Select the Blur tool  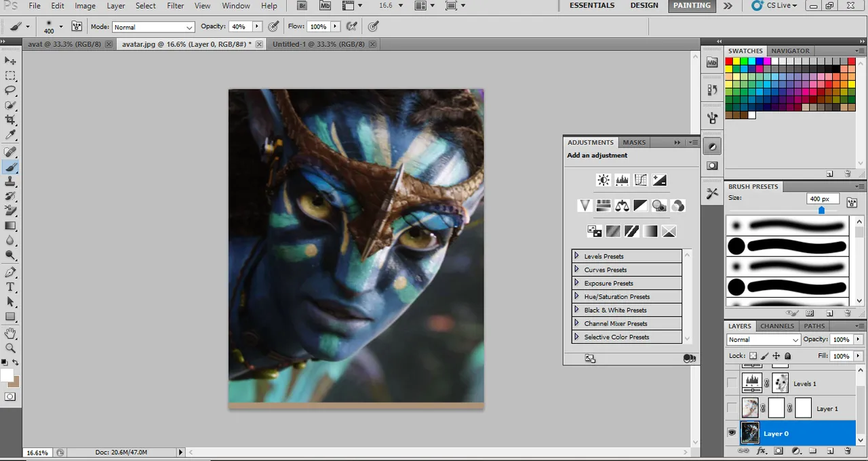click(x=11, y=241)
